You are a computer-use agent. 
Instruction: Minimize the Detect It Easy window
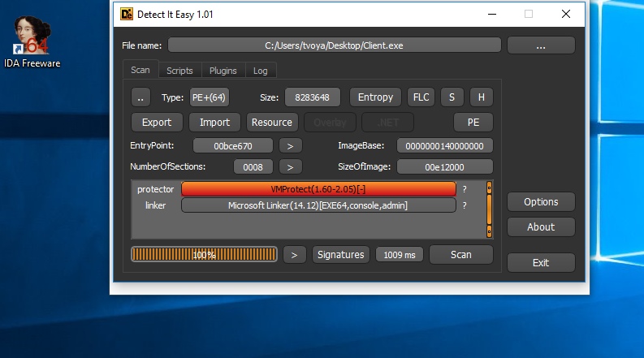492,15
